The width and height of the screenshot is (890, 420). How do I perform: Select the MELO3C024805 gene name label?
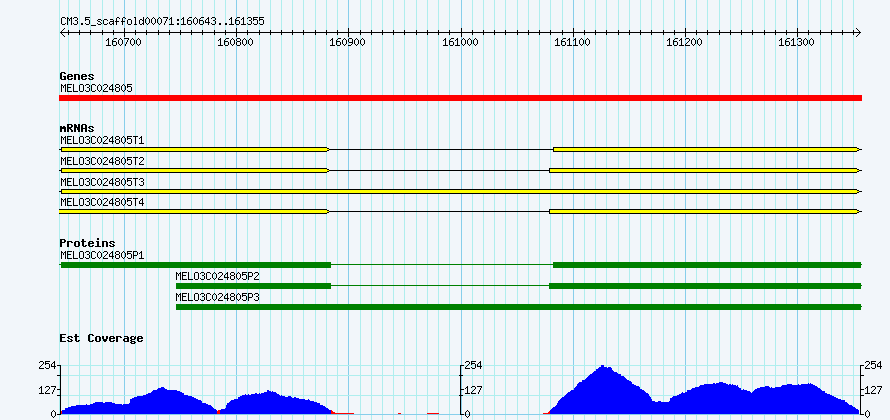(x=96, y=88)
